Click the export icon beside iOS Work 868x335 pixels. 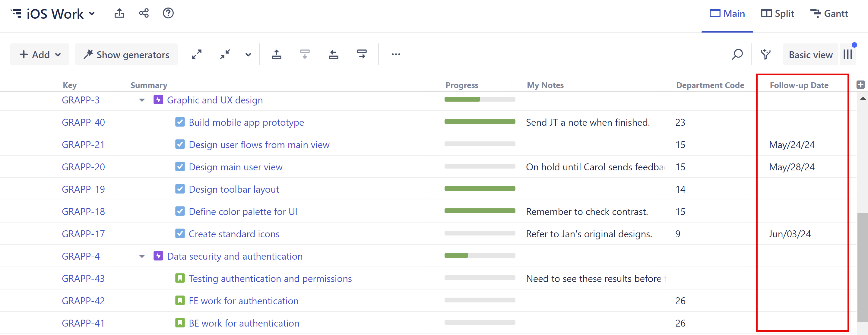point(119,14)
